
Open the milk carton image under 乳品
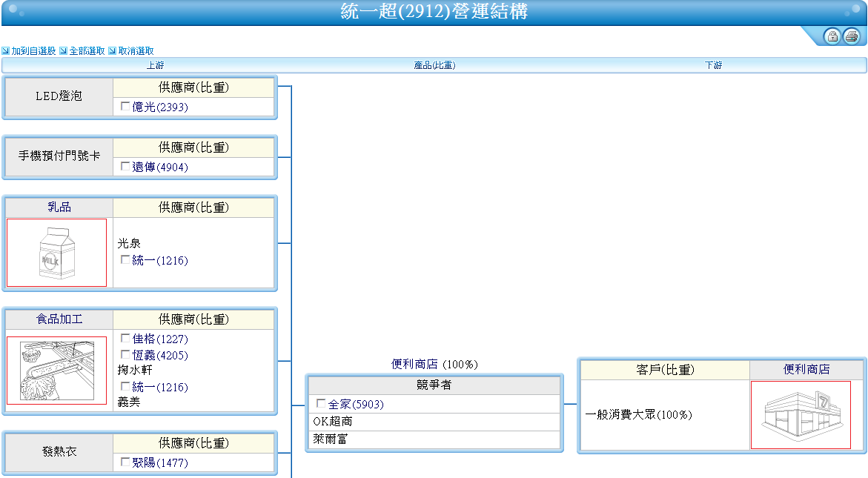[x=56, y=253]
